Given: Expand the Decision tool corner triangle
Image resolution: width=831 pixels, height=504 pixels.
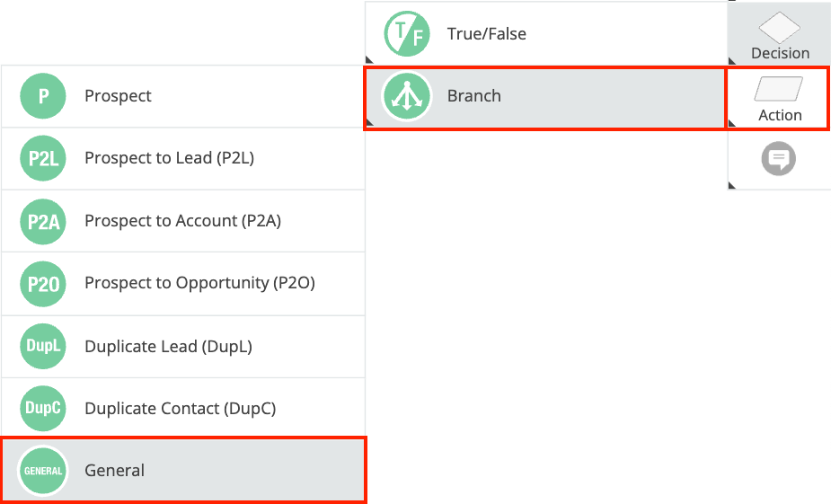Looking at the screenshot, I should coord(733,59).
